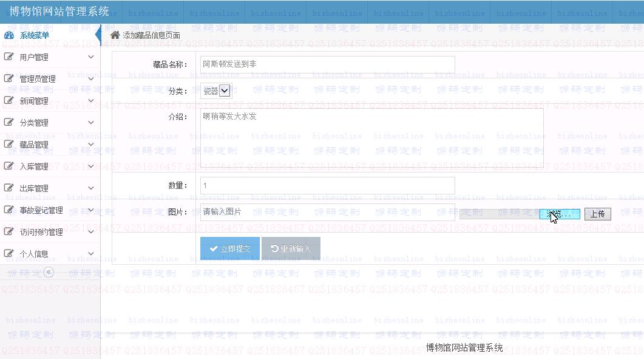
Task: Click the 介绍 textarea
Action: coord(372,137)
